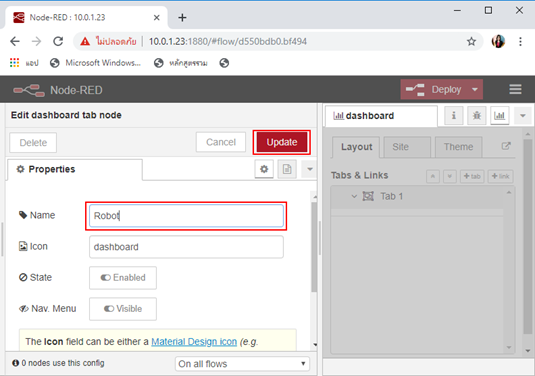Screen dimensions: 535x376
Task: Toggle the Nav. Menu Visible switch
Action: coord(123,309)
